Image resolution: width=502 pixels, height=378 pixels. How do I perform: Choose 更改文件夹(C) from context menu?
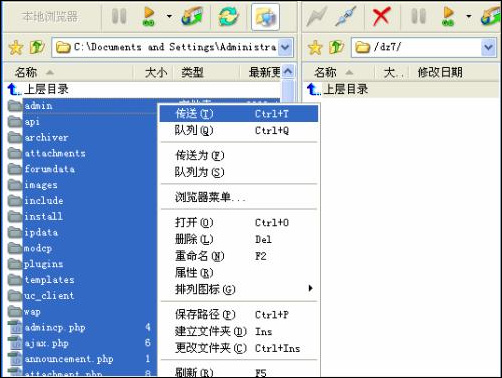point(239,348)
